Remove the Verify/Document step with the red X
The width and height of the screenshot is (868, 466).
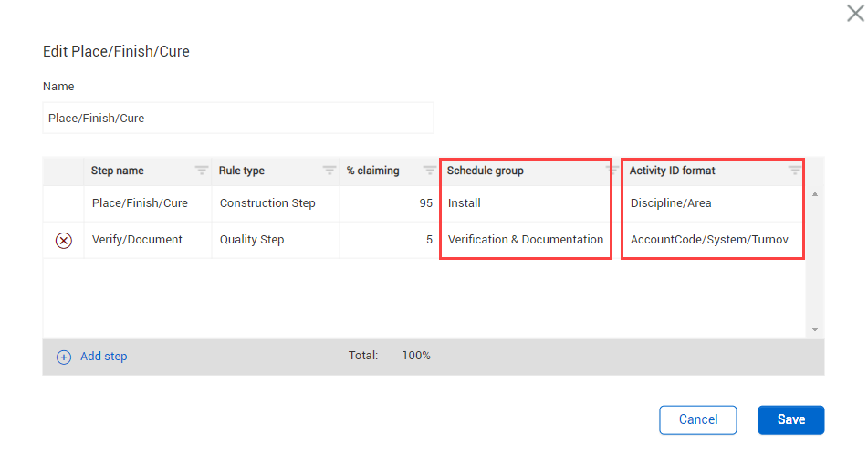coord(64,241)
